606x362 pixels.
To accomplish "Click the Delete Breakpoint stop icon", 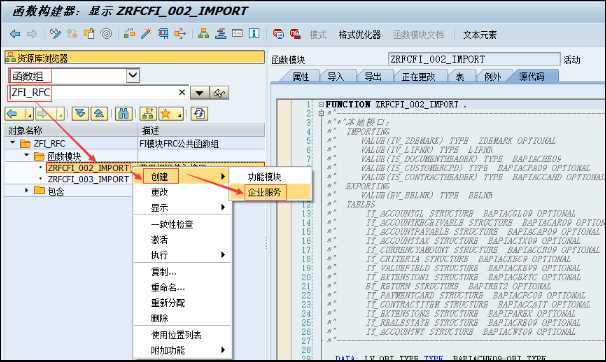I will click(295, 34).
